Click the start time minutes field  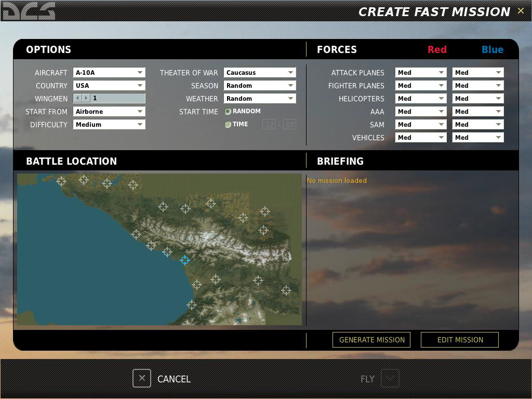coord(289,124)
